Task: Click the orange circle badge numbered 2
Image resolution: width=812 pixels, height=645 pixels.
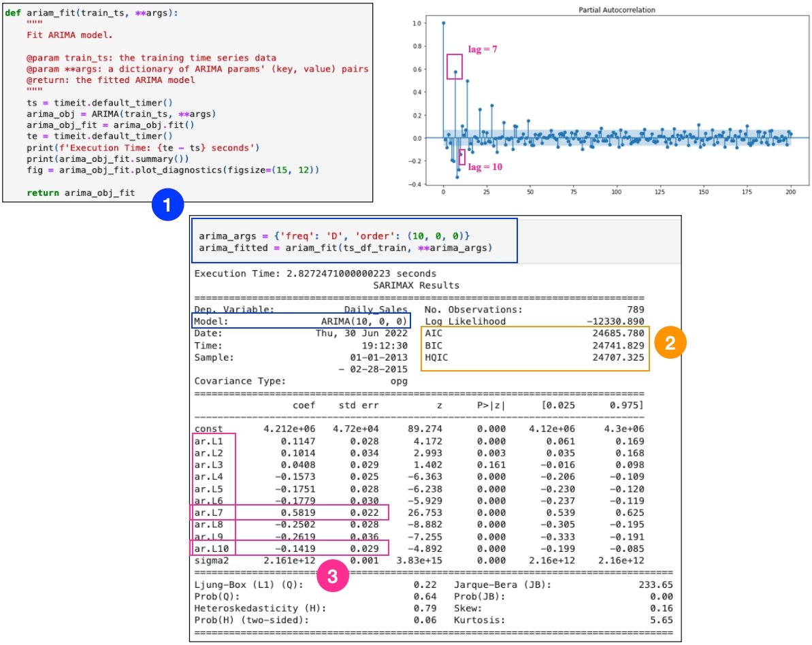Action: (670, 344)
